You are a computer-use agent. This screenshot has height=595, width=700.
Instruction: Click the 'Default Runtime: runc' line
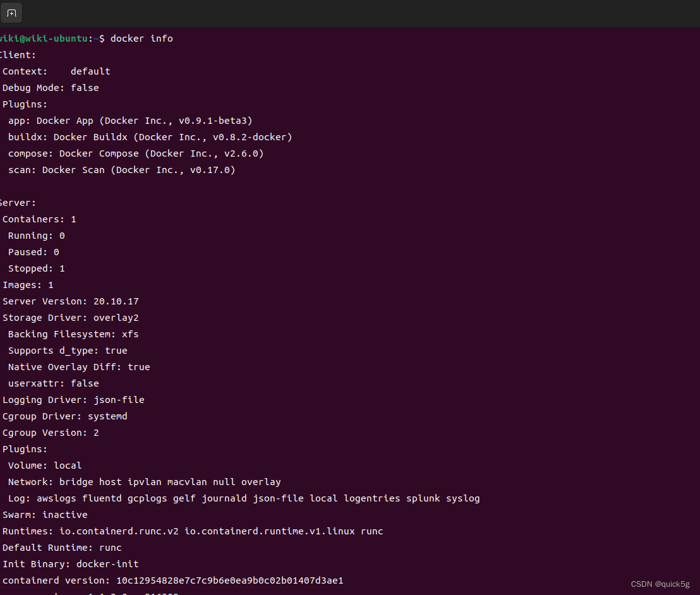coord(62,548)
